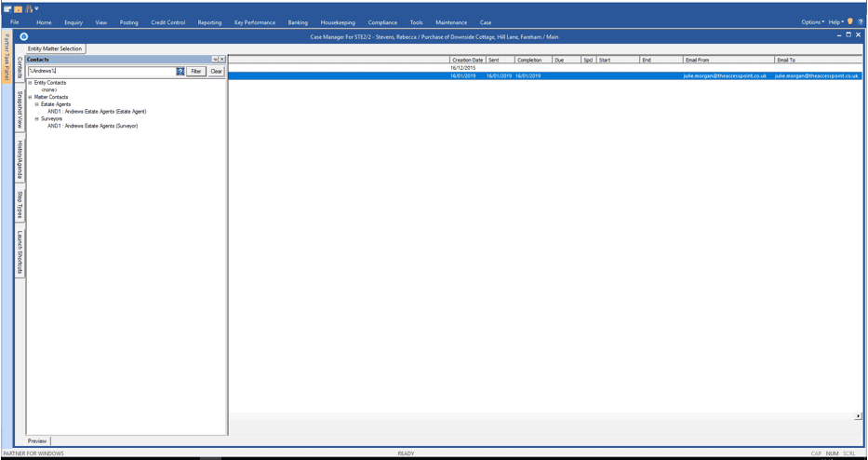Click the blue help icon beside contact search field
The width and height of the screenshot is (868, 460).
180,71
